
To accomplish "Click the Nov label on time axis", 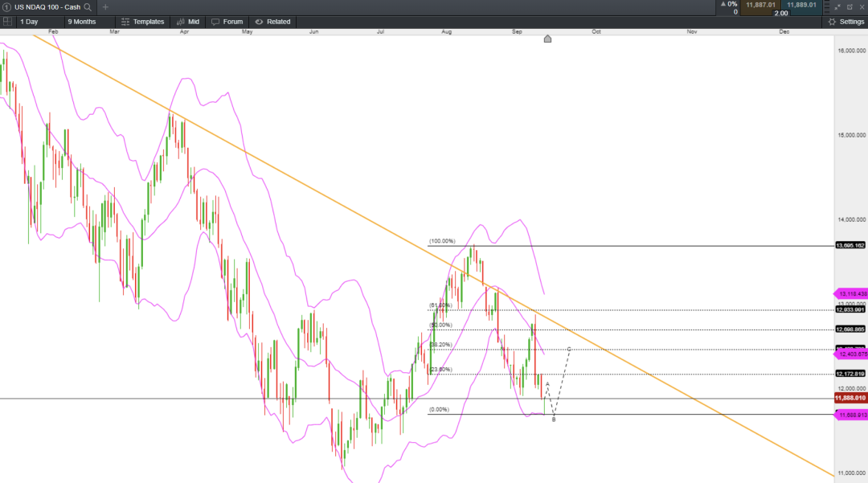I will [x=692, y=31].
